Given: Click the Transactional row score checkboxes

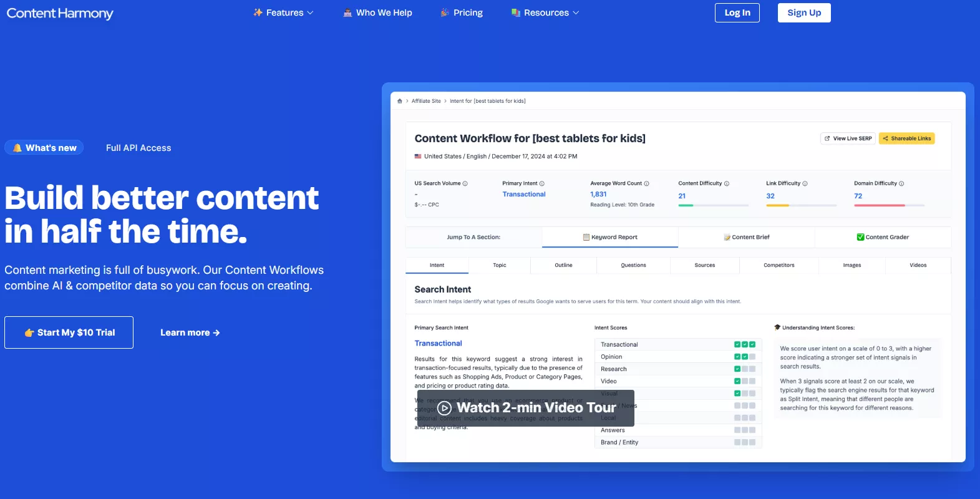Looking at the screenshot, I should click(x=745, y=344).
